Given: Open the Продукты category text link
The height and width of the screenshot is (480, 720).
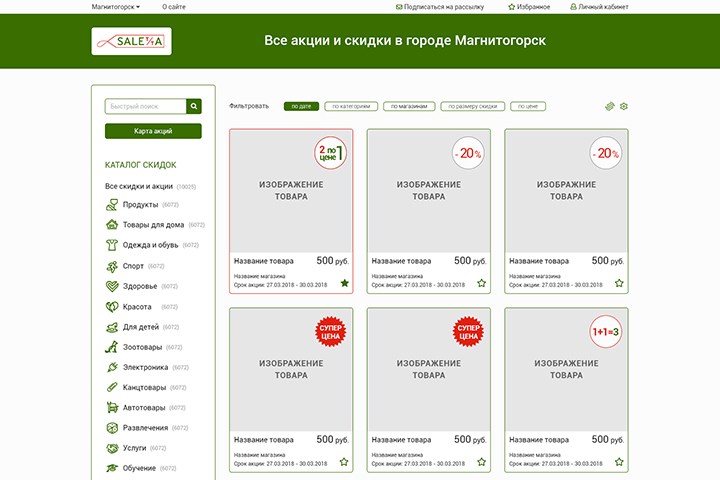Looking at the screenshot, I should [140, 204].
